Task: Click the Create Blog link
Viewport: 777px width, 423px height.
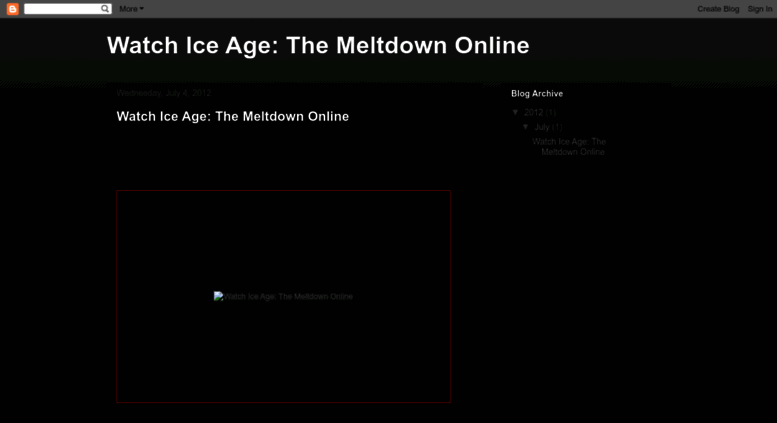Action: [x=718, y=9]
